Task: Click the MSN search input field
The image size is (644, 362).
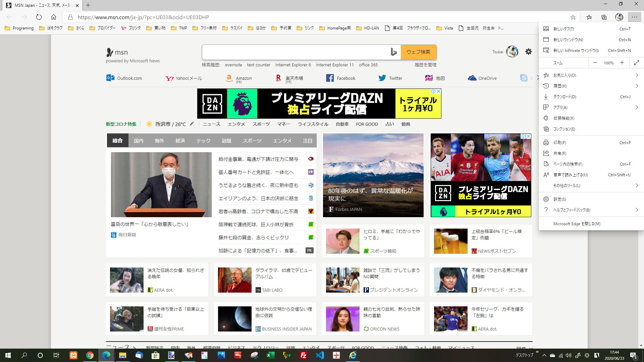Action: click(x=295, y=52)
